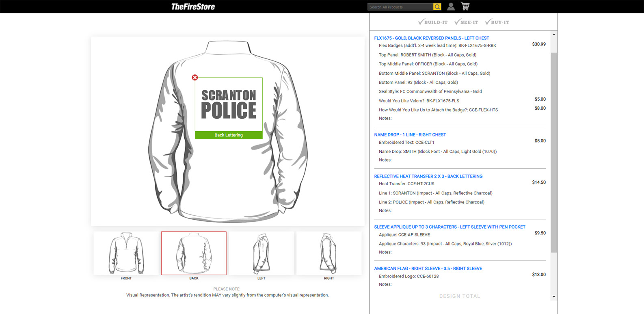Click 'Would You Like Velcro?' line
Image resolution: width=644 pixels, height=314 pixels.
click(419, 101)
